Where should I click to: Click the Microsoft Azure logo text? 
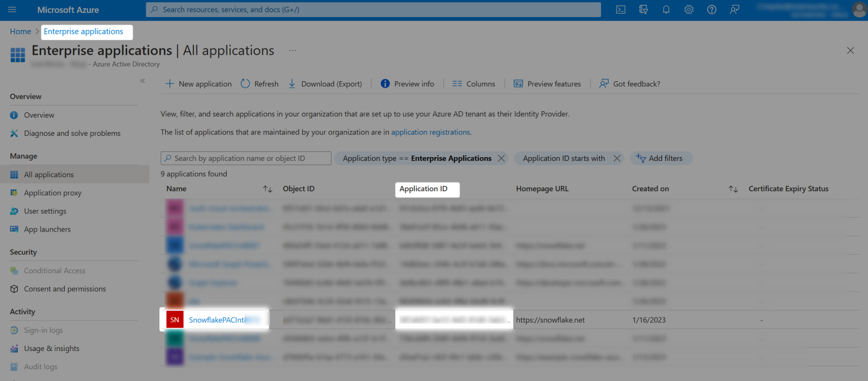pyautogui.click(x=68, y=10)
